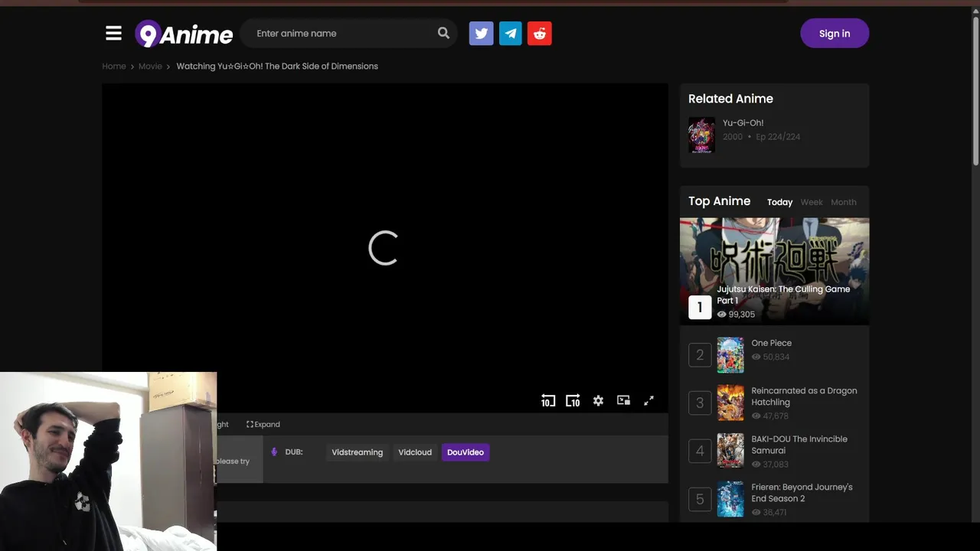Click the 9Anime logo
The height and width of the screenshot is (551, 980).
tap(184, 34)
